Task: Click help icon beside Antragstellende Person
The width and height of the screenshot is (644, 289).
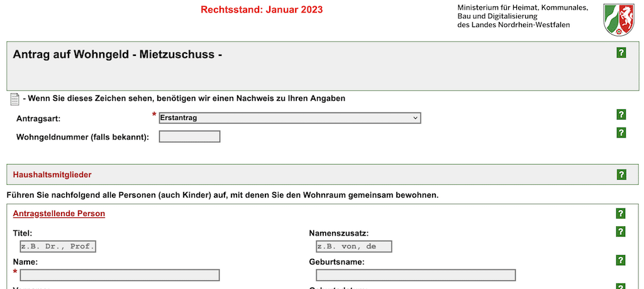Action: point(621,214)
